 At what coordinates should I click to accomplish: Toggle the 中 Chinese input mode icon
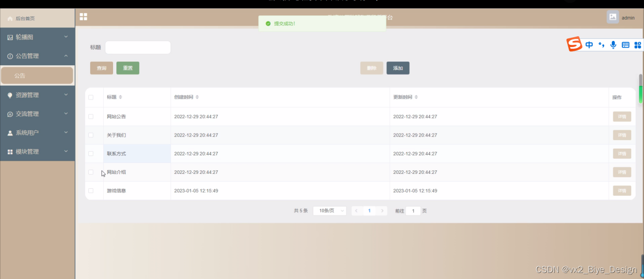pos(589,45)
